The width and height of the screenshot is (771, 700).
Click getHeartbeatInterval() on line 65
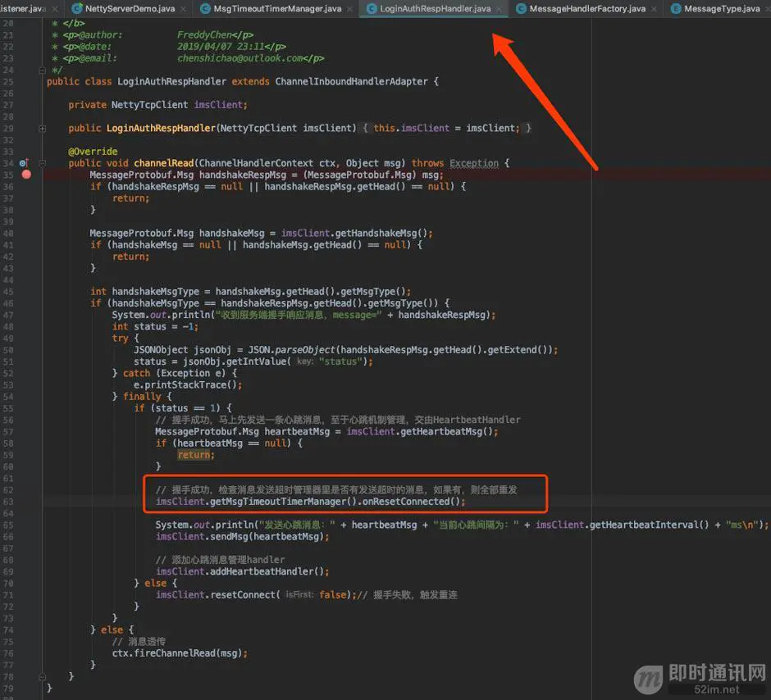pyautogui.click(x=649, y=525)
